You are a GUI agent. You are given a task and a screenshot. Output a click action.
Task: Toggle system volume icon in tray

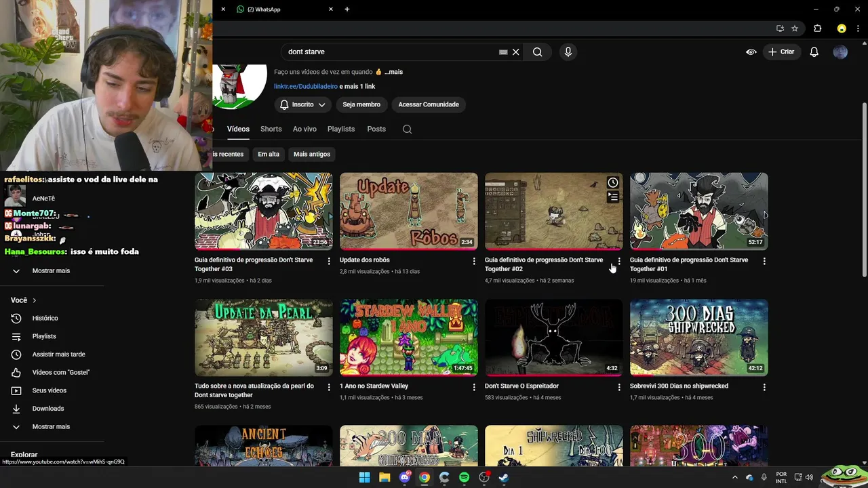point(808,477)
